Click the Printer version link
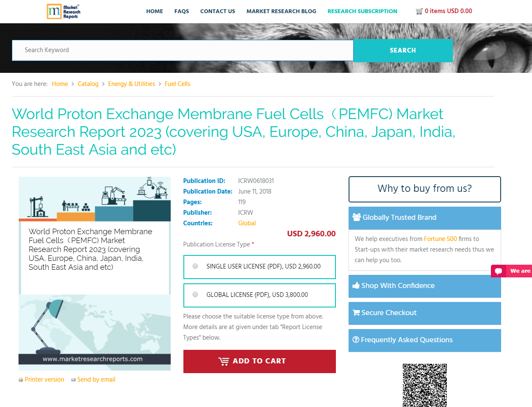The height and width of the screenshot is (407, 532). (44, 379)
